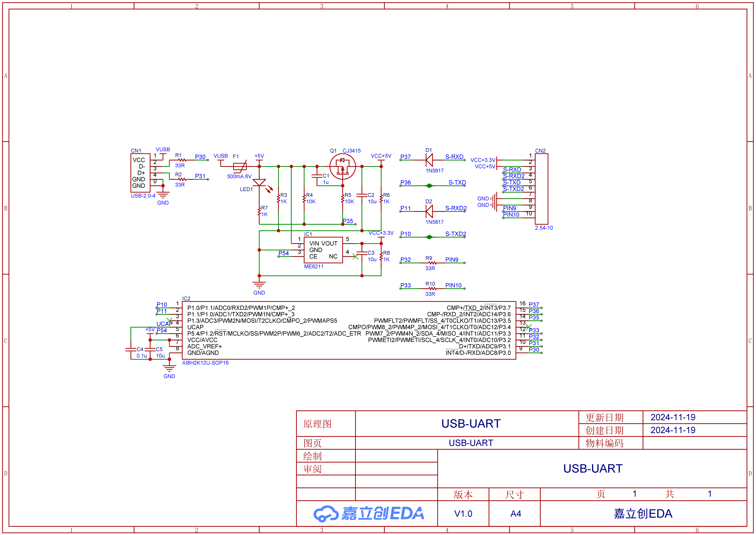The image size is (756, 535).
Task: Click the UCAP net label at IC2 pin 4
Action: point(165,324)
